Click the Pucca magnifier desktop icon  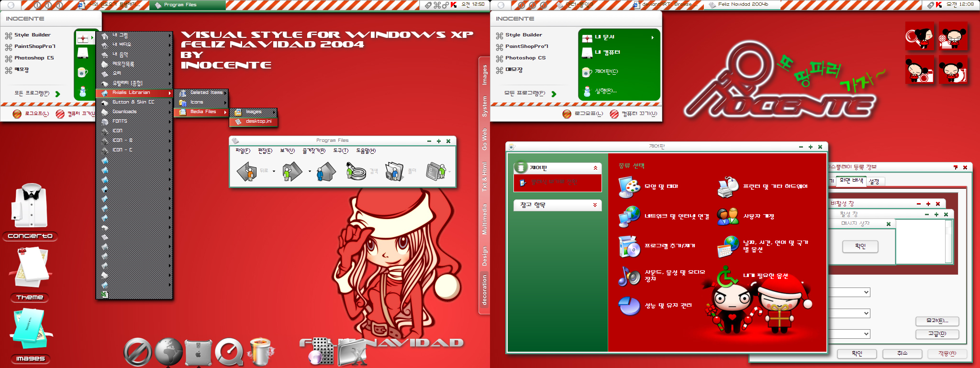coord(919,36)
